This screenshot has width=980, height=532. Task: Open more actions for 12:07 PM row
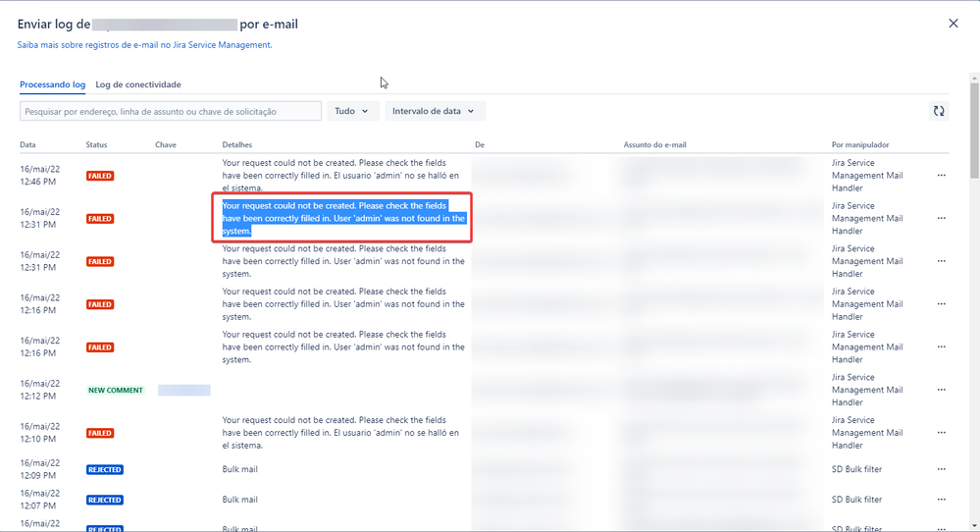[941, 500]
